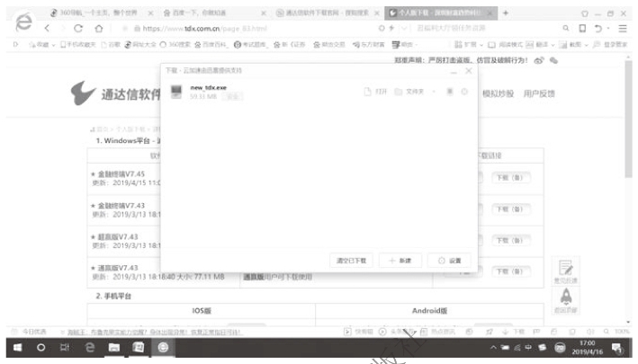638x364 pixels.
Task: Click the feedback notepad floating icon
Action: click(566, 271)
